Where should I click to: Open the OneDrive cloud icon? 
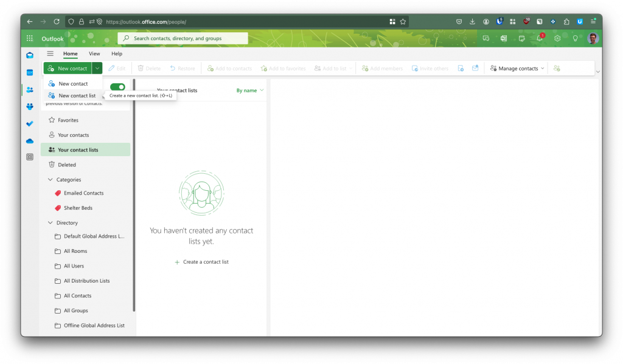[30, 140]
